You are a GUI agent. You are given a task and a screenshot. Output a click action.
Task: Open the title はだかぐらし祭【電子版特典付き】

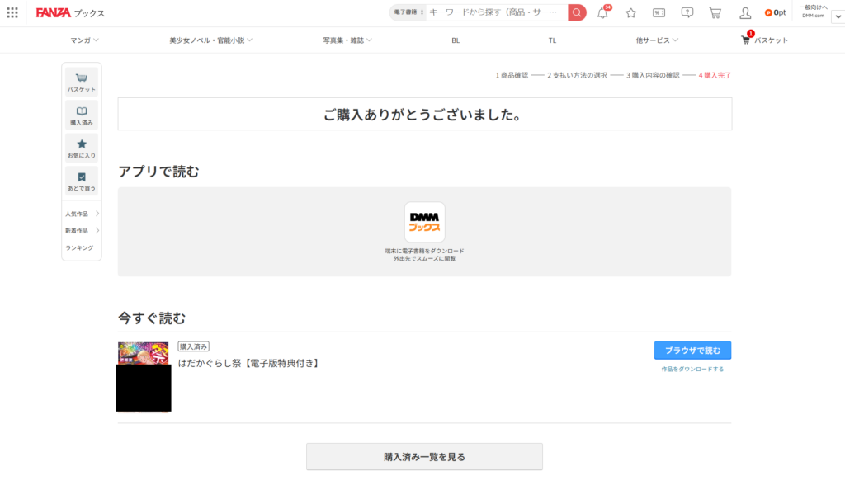pyautogui.click(x=249, y=364)
